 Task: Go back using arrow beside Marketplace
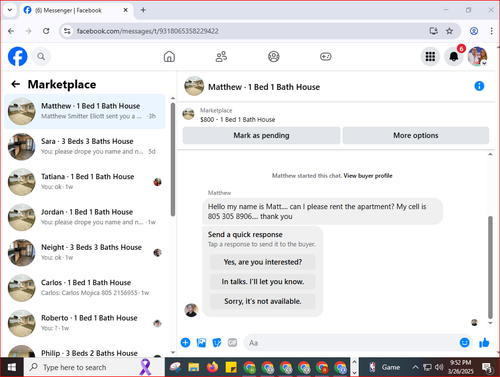point(16,84)
